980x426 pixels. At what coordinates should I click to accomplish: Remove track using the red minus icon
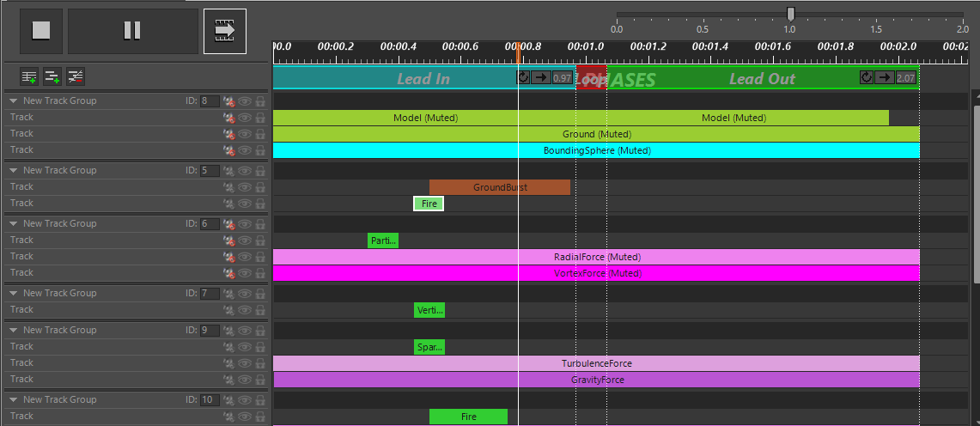pyautogui.click(x=76, y=76)
